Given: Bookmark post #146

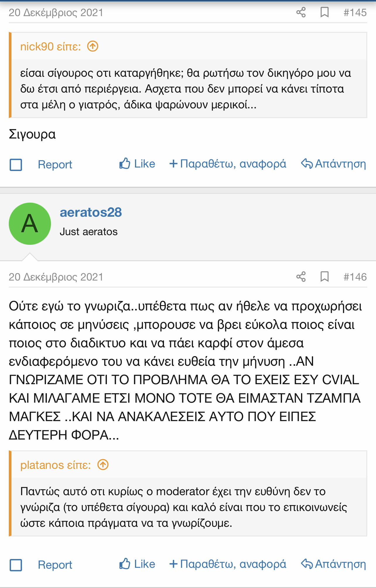Looking at the screenshot, I should (324, 277).
